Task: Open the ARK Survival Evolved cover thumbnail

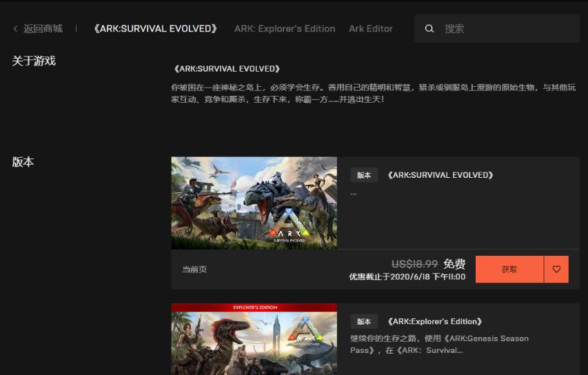Action: [254, 203]
